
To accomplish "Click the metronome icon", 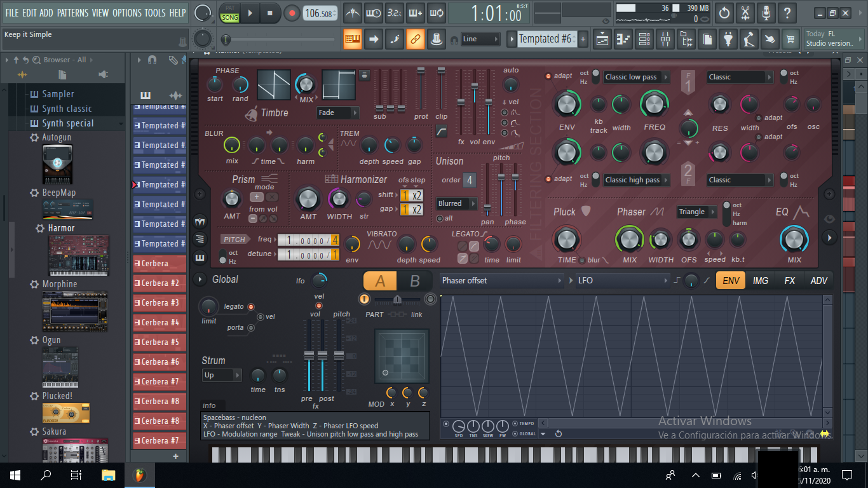I will [x=353, y=12].
